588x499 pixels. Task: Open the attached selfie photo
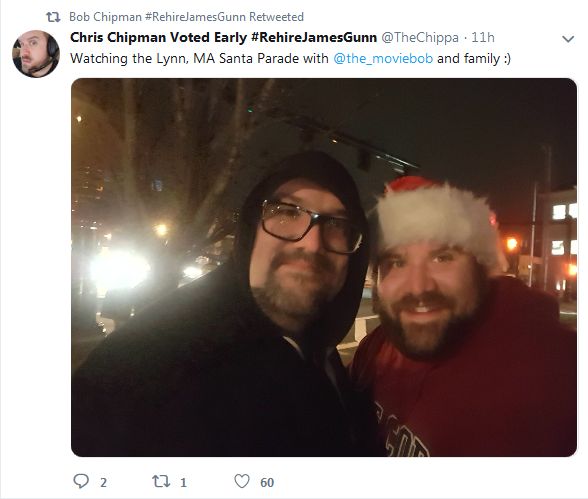point(324,267)
